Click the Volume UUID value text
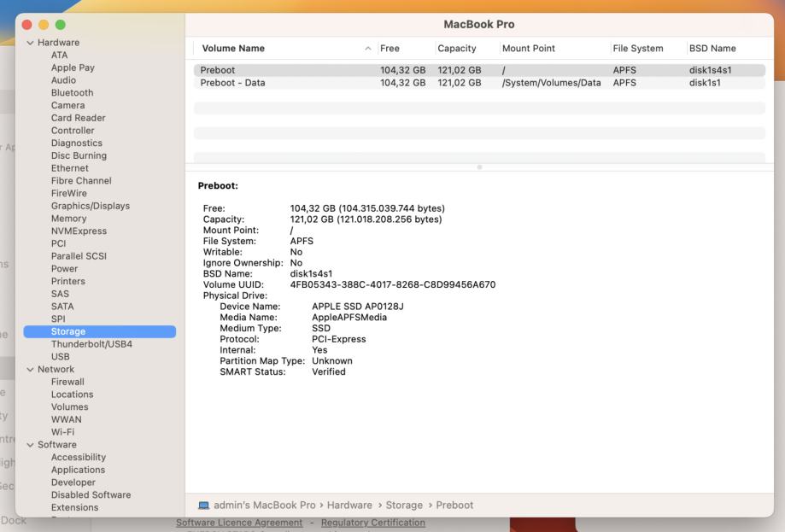The height and width of the screenshot is (532, 785). tap(393, 284)
